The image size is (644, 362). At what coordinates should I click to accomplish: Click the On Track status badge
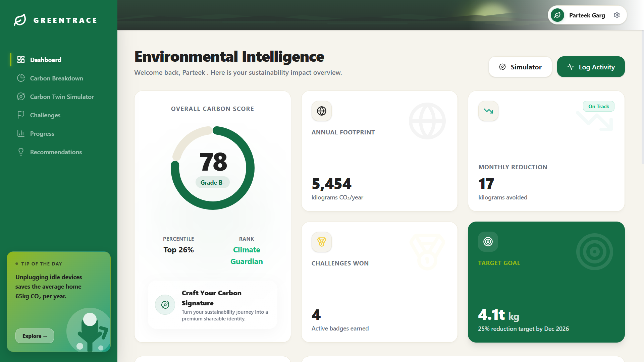coord(599,106)
